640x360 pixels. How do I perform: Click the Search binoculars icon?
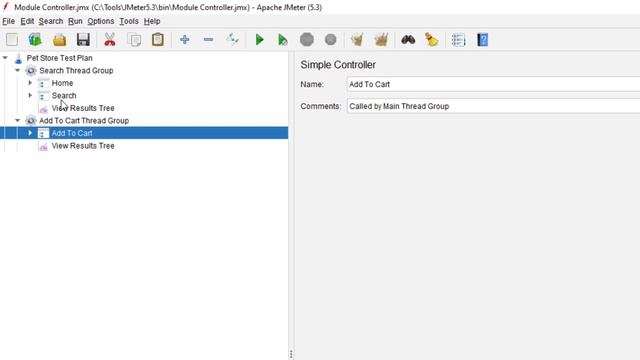408,40
